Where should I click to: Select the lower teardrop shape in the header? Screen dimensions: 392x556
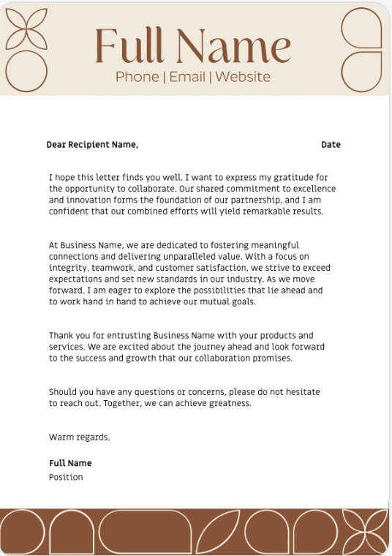[x=361, y=72]
